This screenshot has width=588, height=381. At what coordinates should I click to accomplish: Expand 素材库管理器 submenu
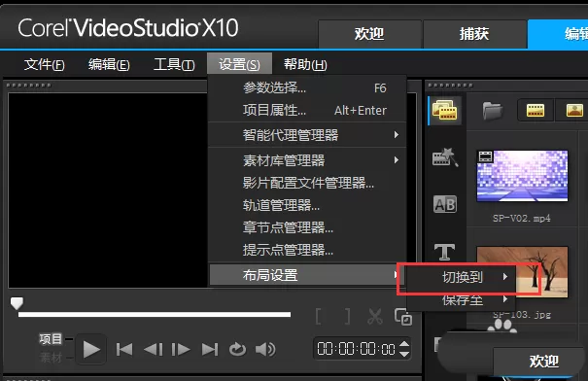[x=307, y=160]
